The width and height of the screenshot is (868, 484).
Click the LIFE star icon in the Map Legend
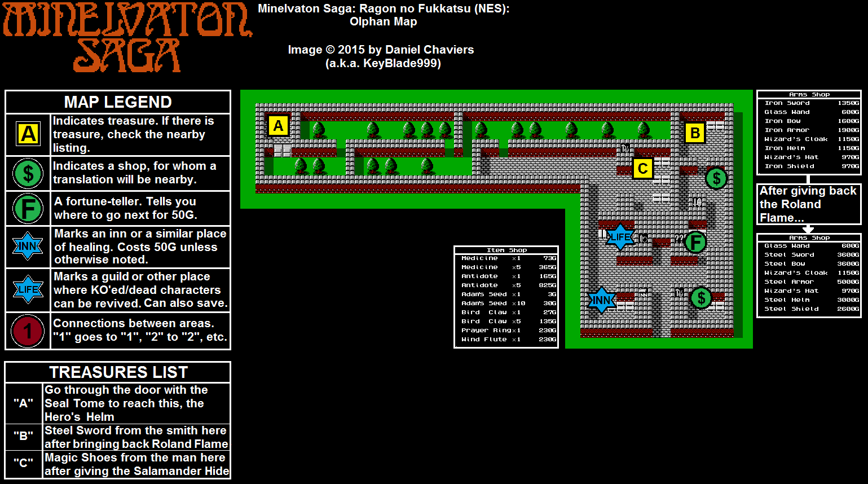pos(28,290)
